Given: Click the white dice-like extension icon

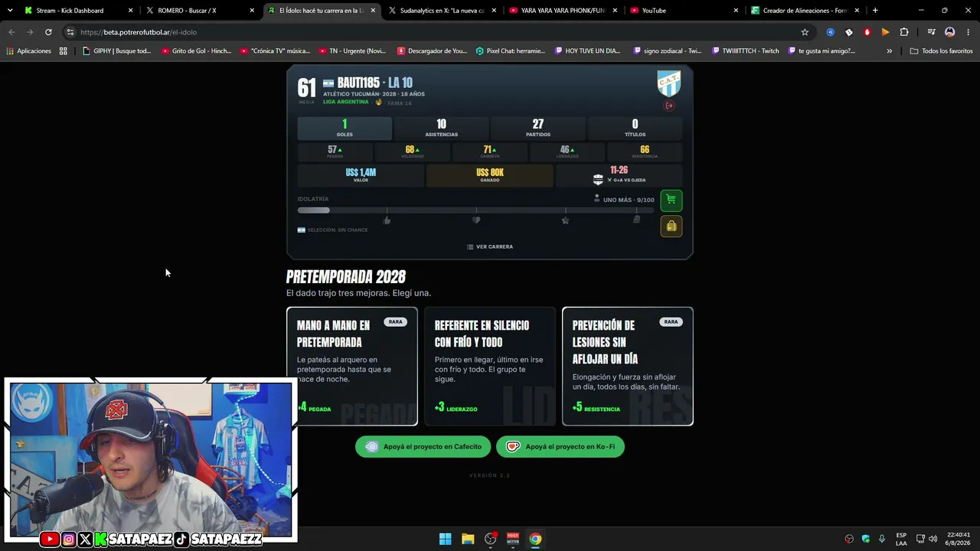Looking at the screenshot, I should click(849, 32).
